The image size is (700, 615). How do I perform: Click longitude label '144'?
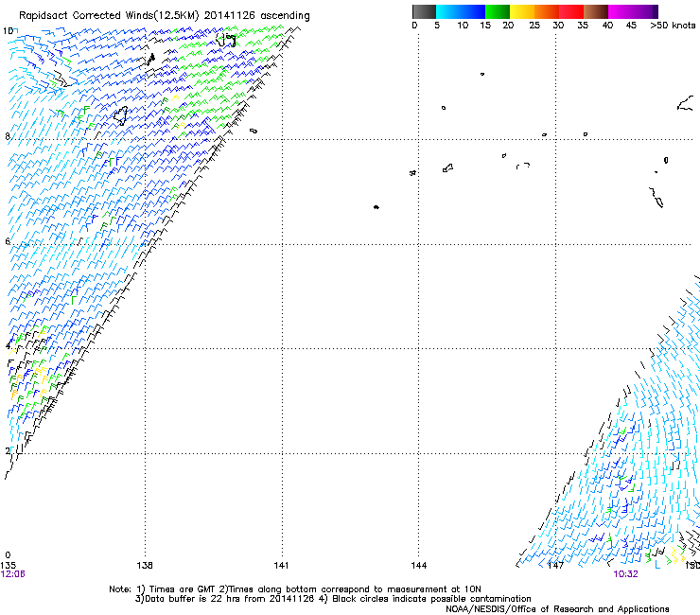click(419, 566)
